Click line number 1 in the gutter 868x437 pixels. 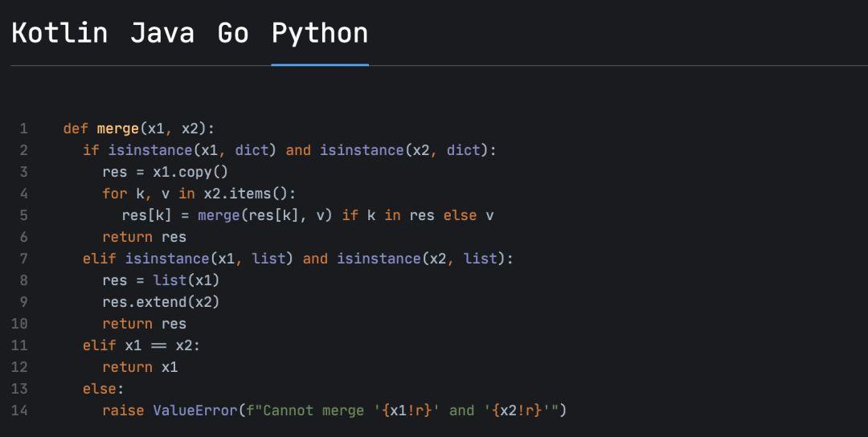(x=23, y=129)
